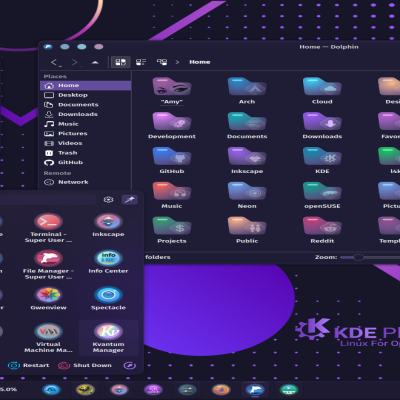Switch Dolphin to details tree view mode
The height and width of the screenshot is (400, 400).
click(x=162, y=62)
